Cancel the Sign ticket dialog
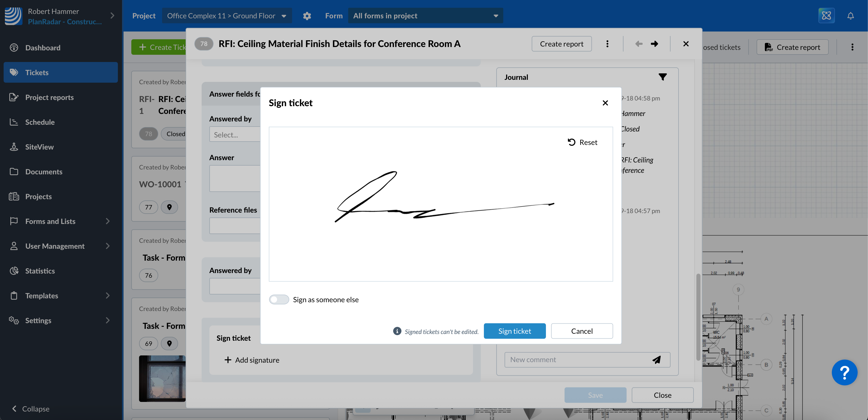This screenshot has height=420, width=868. click(582, 331)
